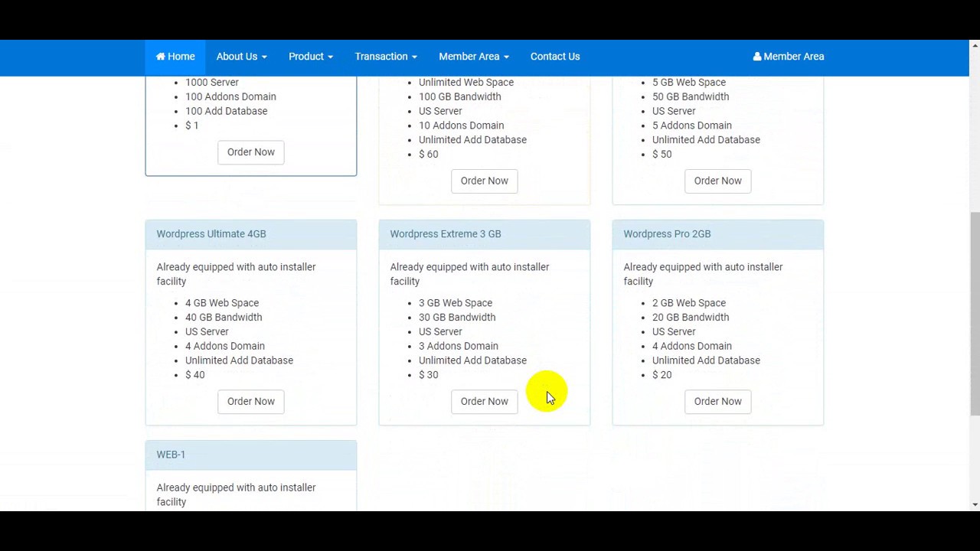This screenshot has height=551, width=980.
Task: Click the Wordpress Ultimate 4GB heading
Action: click(x=211, y=234)
